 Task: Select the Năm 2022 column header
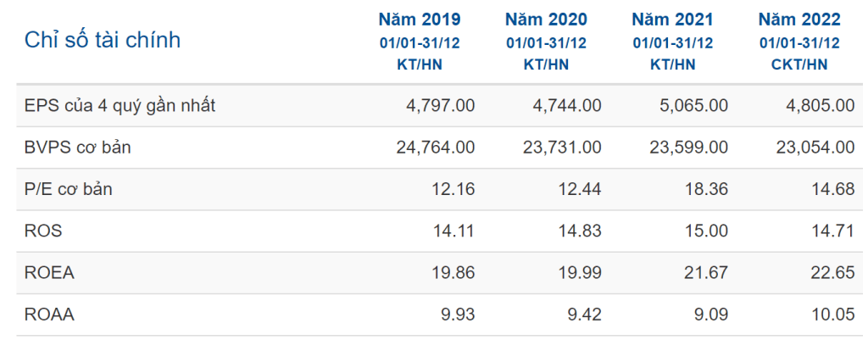tap(799, 20)
